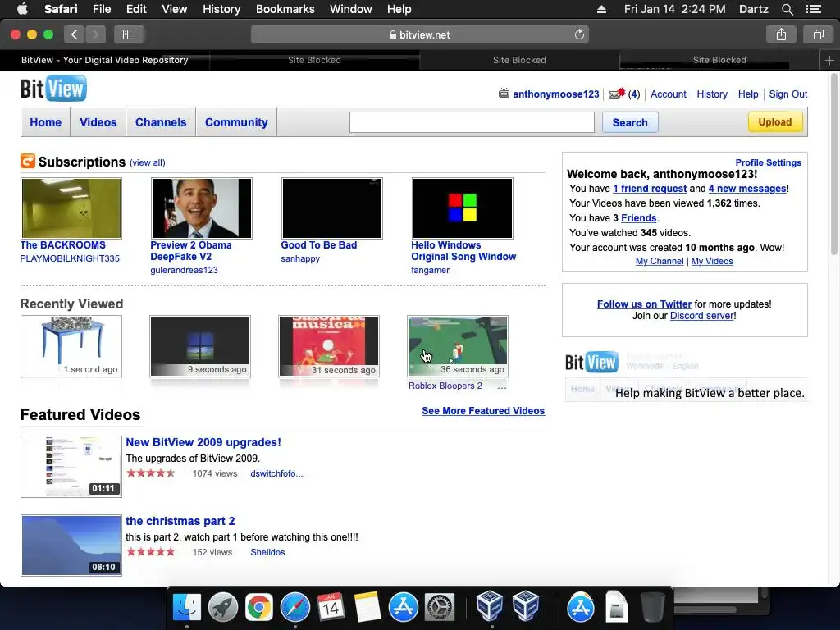The width and height of the screenshot is (840, 630).
Task: Click the star rating of christmas part 2
Action: click(151, 552)
